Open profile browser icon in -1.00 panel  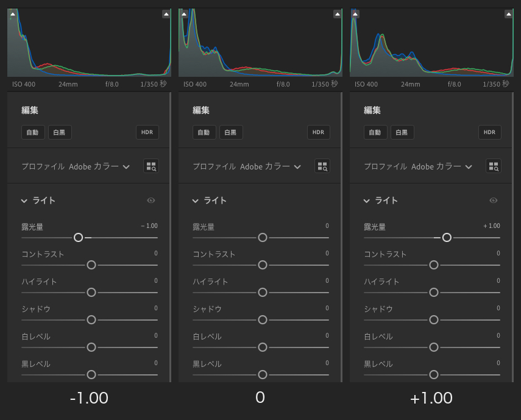(151, 166)
